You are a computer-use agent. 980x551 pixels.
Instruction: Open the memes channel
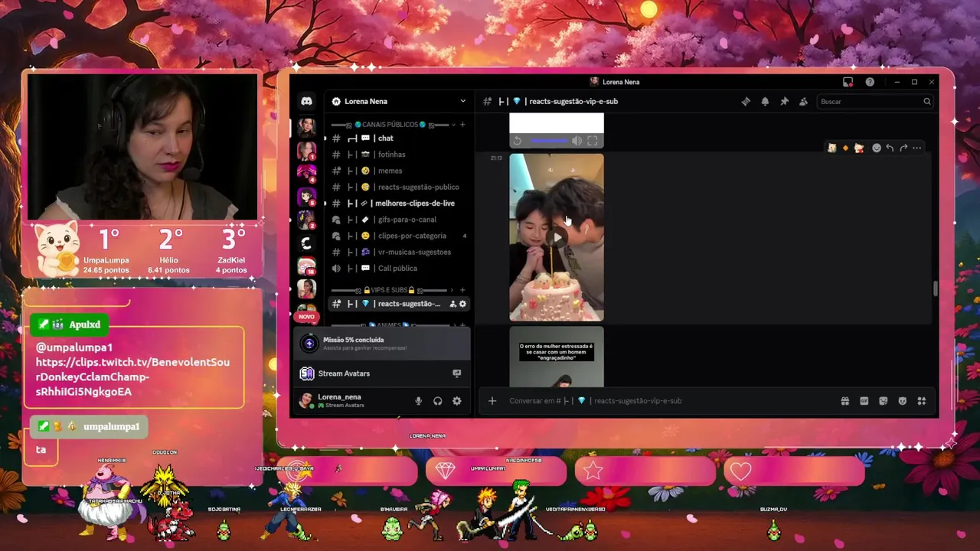(399, 171)
